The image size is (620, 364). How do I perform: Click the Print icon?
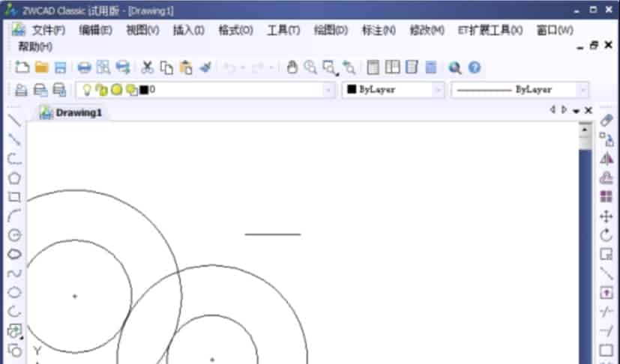click(84, 67)
